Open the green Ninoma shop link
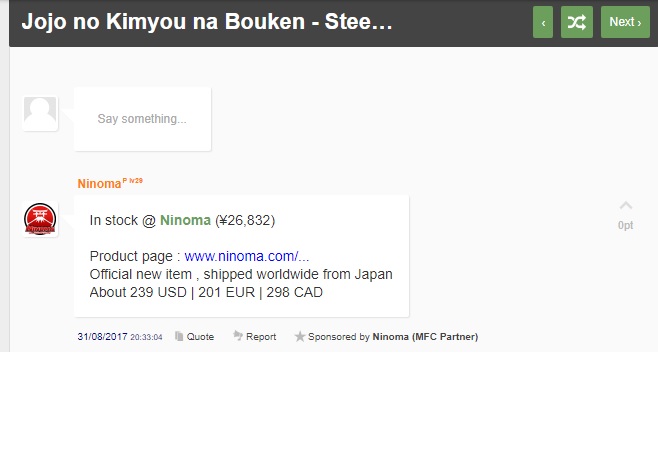 185,220
